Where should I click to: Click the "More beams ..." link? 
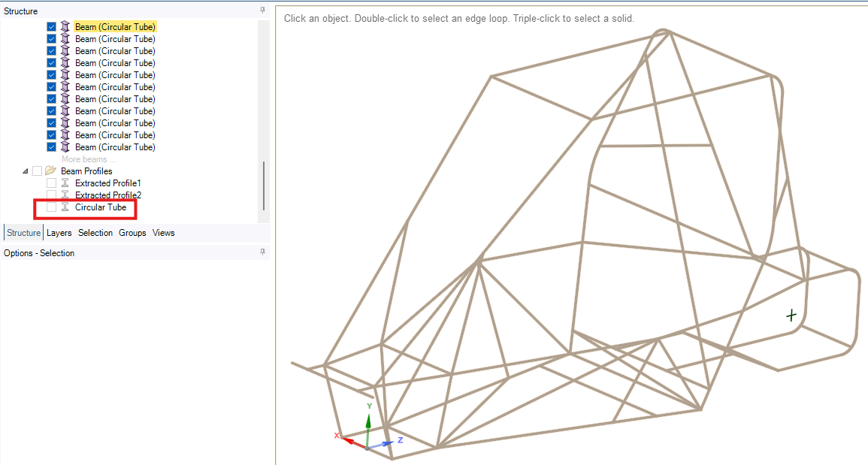coord(89,159)
